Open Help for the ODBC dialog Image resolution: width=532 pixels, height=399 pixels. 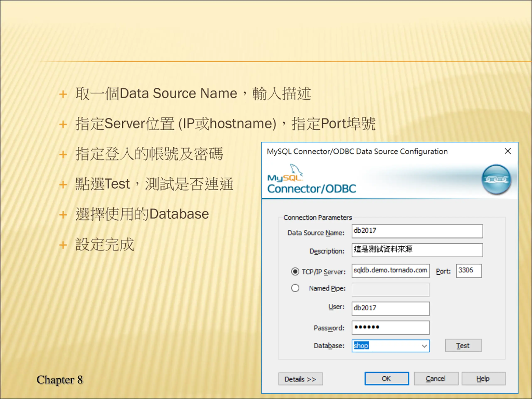[x=483, y=379]
